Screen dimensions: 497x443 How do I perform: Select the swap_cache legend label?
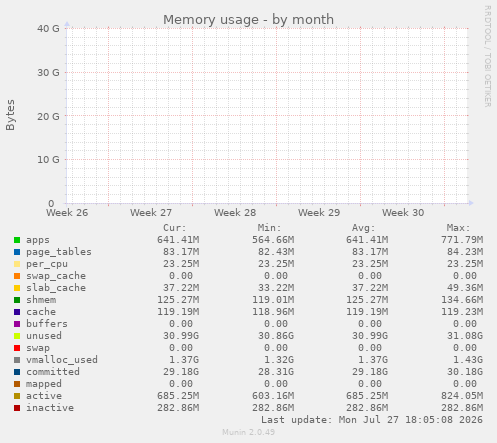56,276
